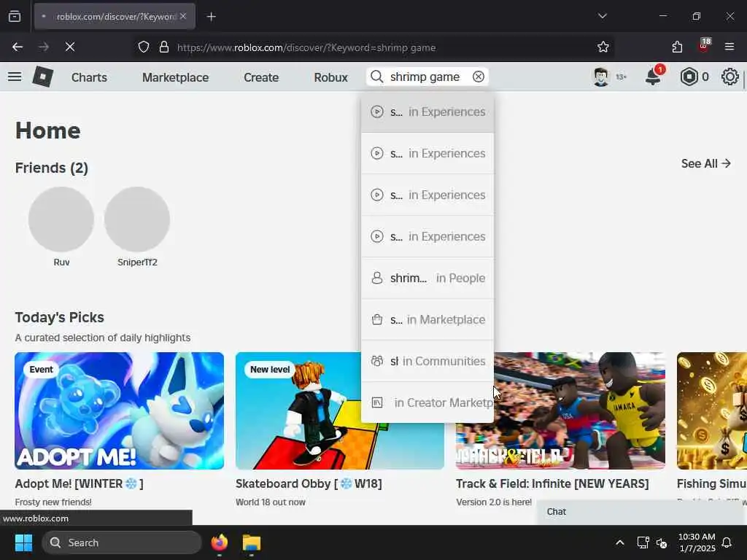
Task: Click the Windows taskbar Search box
Action: pos(122,542)
